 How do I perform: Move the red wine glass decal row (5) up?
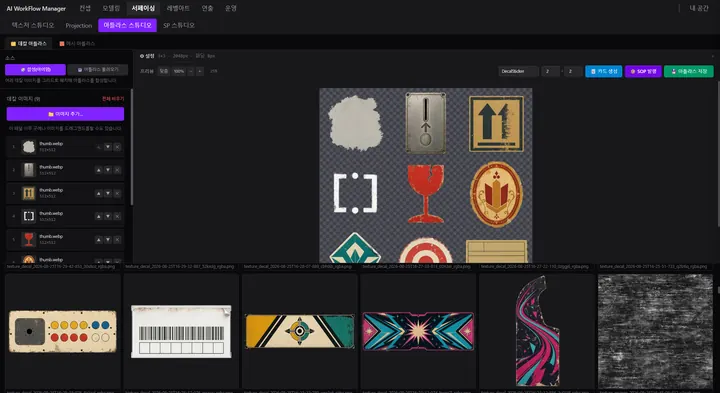98,240
